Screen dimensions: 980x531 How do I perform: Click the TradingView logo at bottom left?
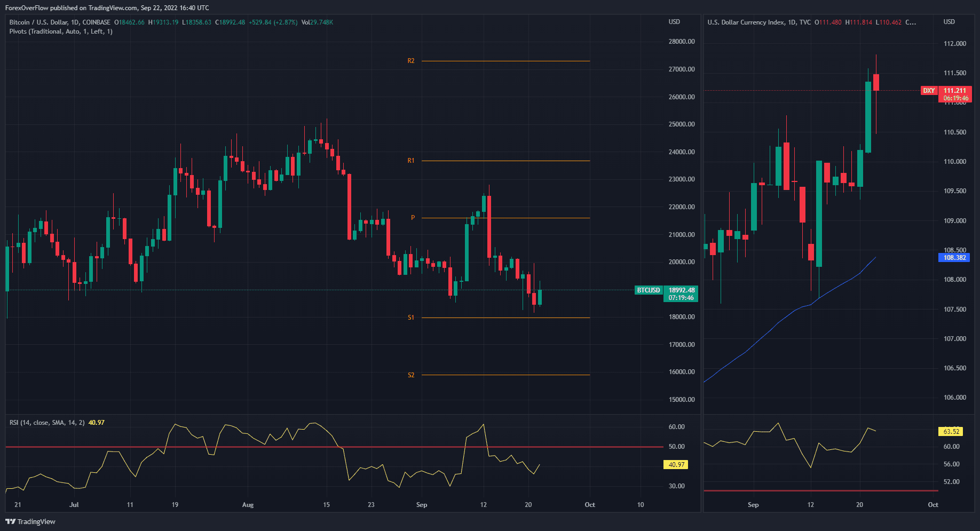pyautogui.click(x=30, y=521)
